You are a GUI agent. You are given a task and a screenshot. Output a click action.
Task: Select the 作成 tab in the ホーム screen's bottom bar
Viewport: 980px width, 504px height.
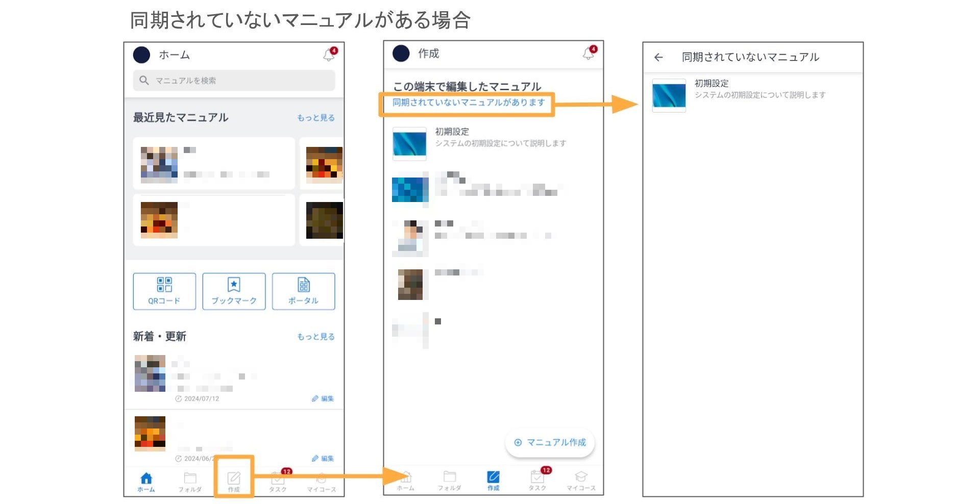tap(234, 481)
